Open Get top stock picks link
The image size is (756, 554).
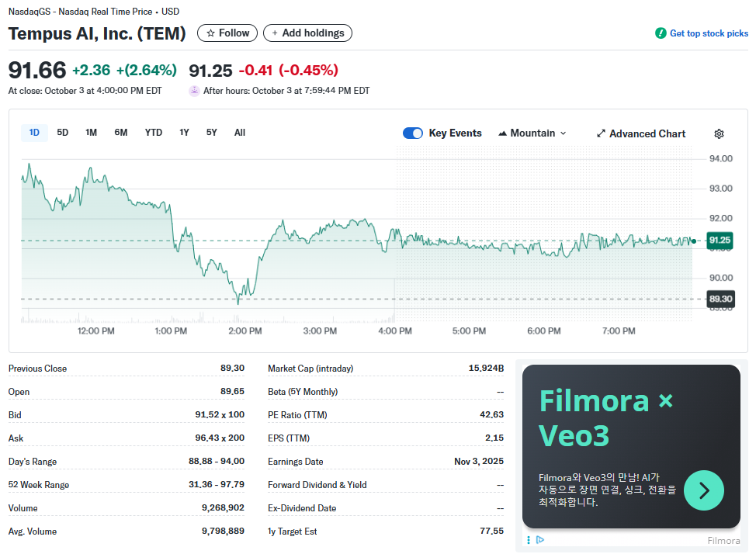(709, 33)
